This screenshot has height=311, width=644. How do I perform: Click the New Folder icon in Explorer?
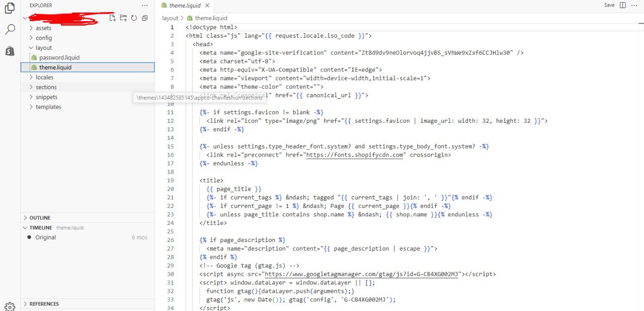(123, 18)
